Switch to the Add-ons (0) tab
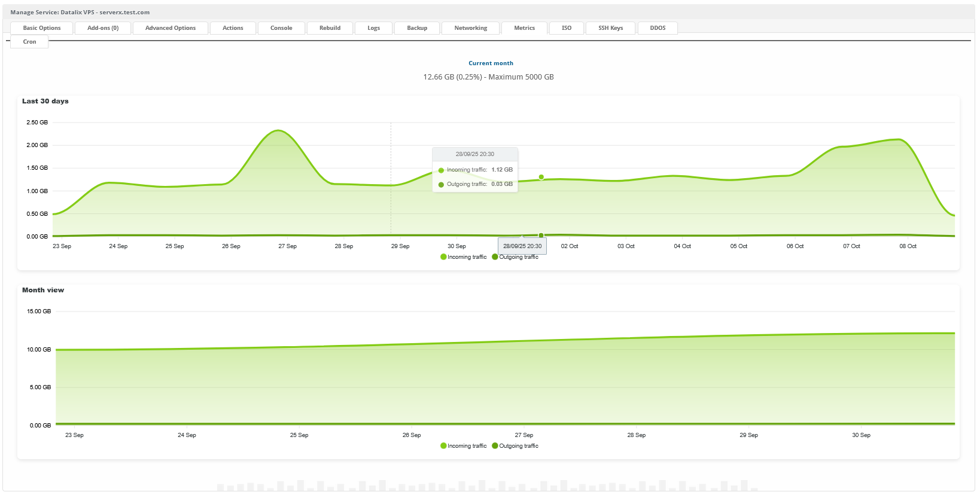 coord(103,28)
